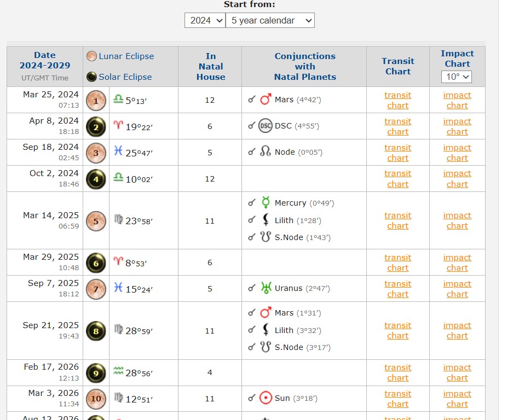Click Node (0°05') conjunction text
The image size is (513, 420).
[298, 152]
